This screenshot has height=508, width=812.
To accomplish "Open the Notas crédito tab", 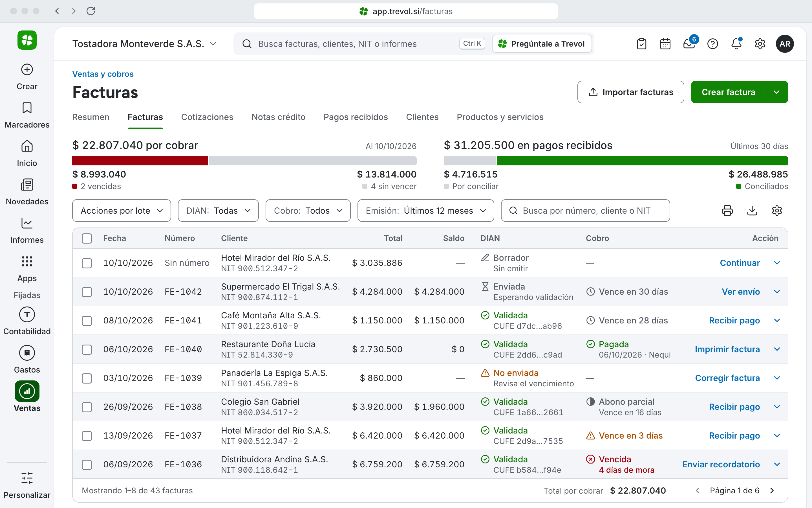I will (278, 117).
